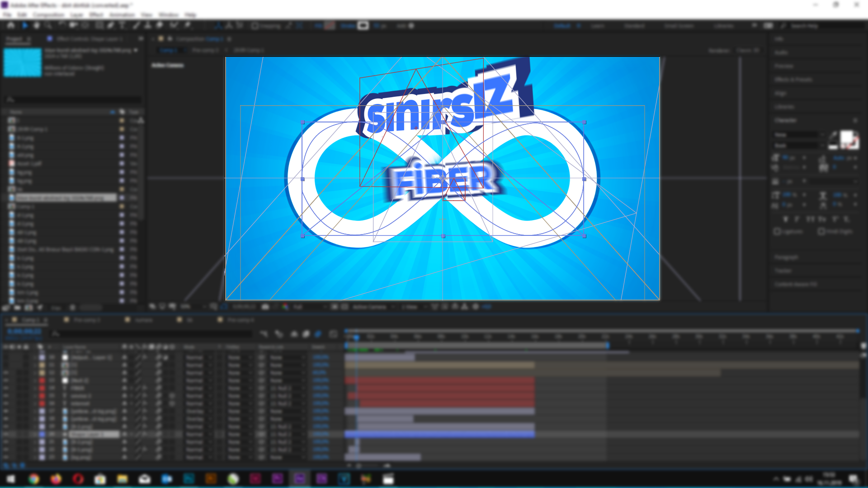Switch to the Learn workspace

coord(598,26)
